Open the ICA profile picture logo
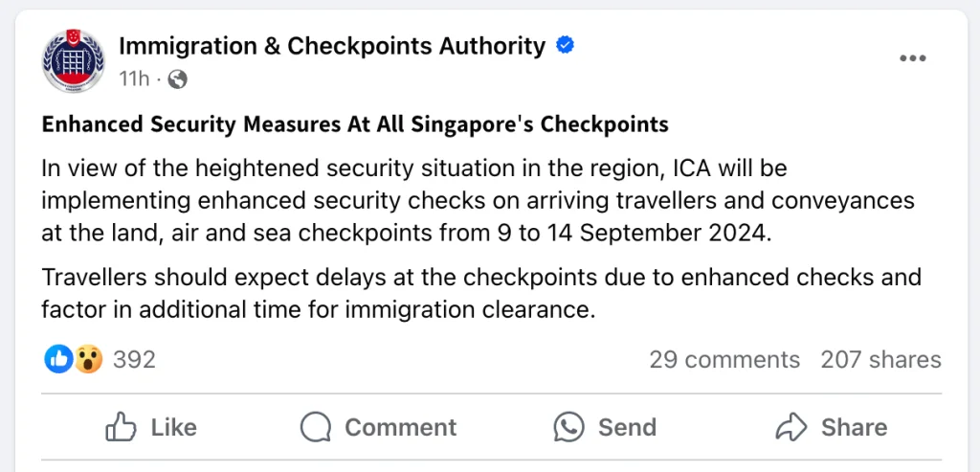The image size is (980, 472). tap(74, 61)
